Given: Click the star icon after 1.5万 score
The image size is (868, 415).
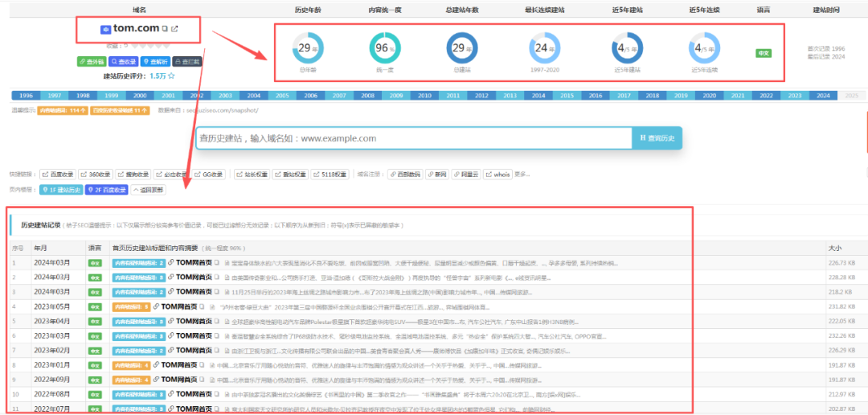Looking at the screenshot, I should 172,76.
